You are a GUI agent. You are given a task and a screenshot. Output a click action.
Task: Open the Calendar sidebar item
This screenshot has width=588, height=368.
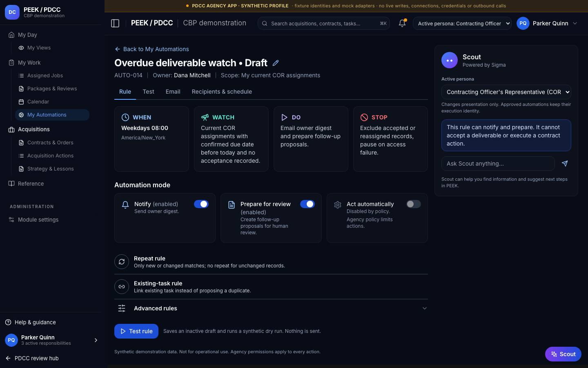pos(52,102)
